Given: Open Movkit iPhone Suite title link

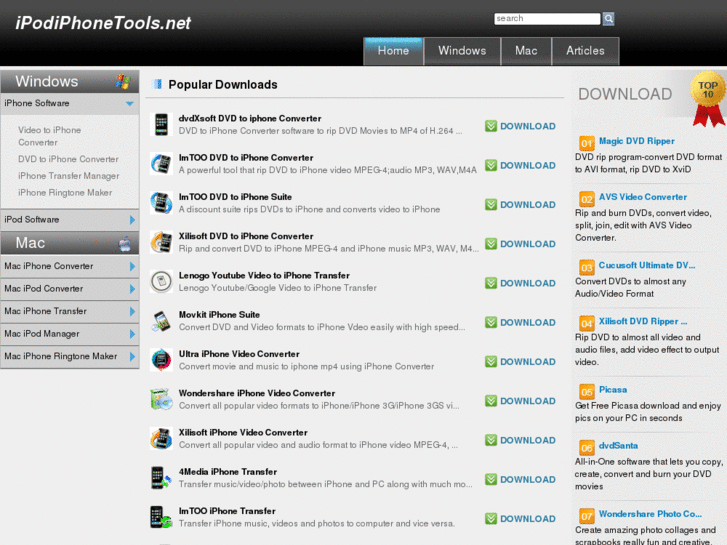Looking at the screenshot, I should point(219,314).
